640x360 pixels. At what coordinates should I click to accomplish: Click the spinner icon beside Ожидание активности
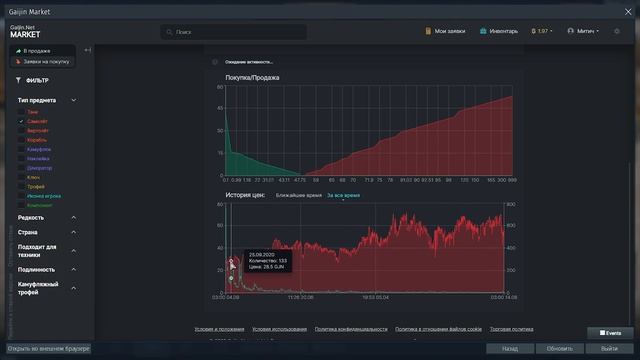[215, 62]
